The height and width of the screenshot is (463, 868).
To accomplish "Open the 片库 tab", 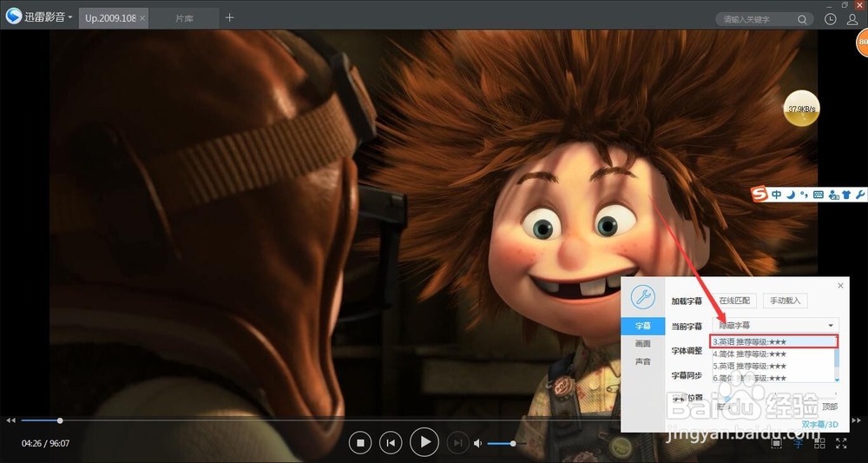I will [x=184, y=18].
